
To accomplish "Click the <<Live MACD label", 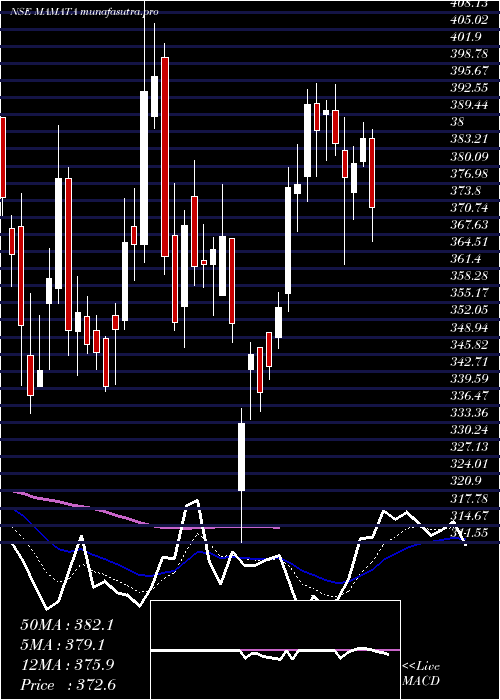I will [421, 674].
